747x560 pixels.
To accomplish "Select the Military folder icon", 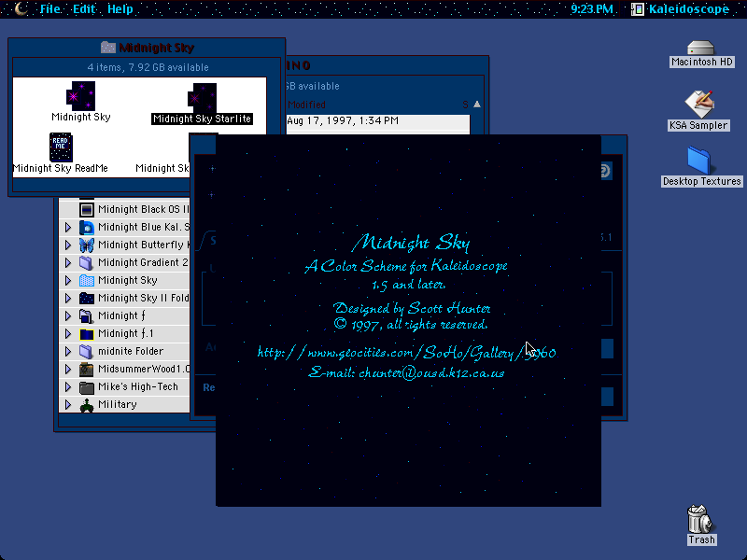I will click(x=87, y=405).
